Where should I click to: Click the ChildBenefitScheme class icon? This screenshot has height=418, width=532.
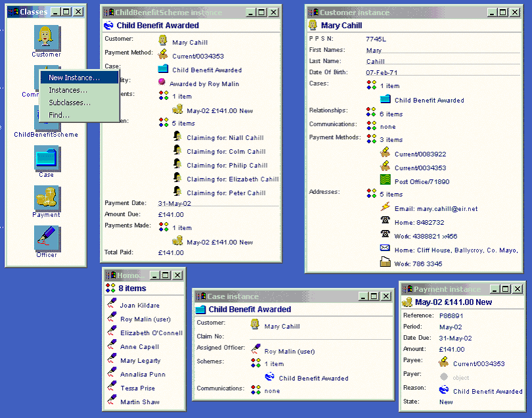[46, 118]
